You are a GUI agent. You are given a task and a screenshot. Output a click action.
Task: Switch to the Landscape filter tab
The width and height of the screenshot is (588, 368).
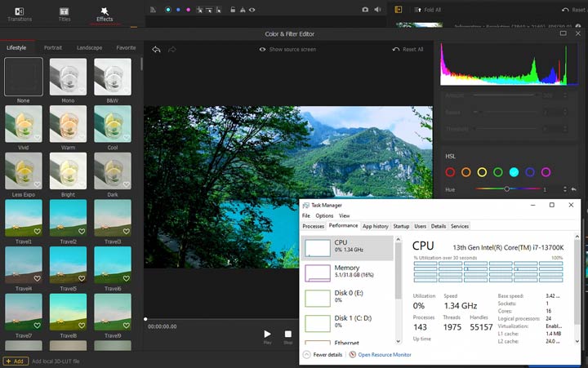point(89,47)
